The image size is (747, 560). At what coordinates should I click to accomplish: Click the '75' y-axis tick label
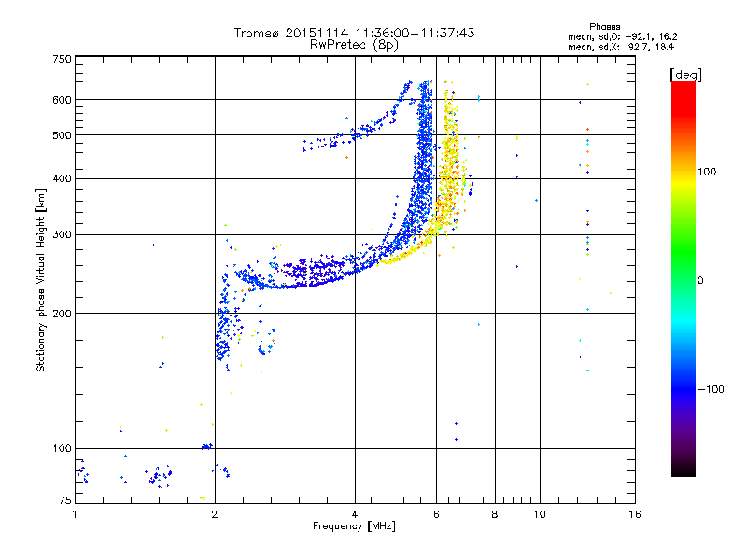(x=65, y=500)
